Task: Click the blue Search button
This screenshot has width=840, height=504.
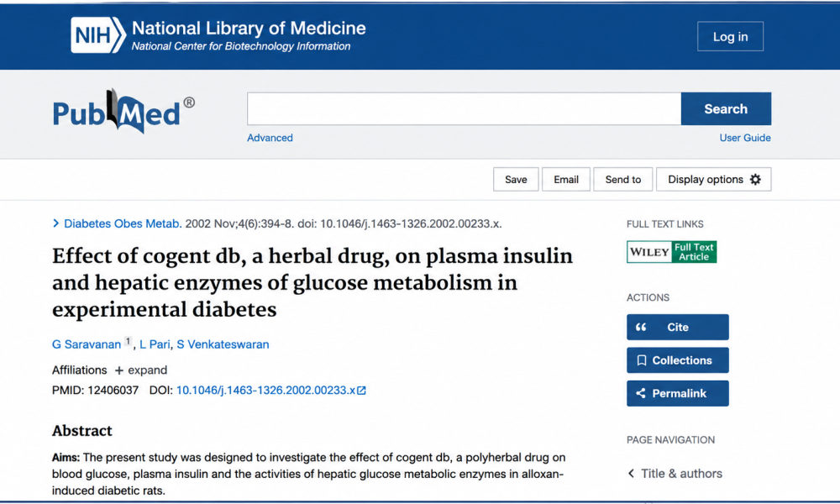Action: coord(726,108)
